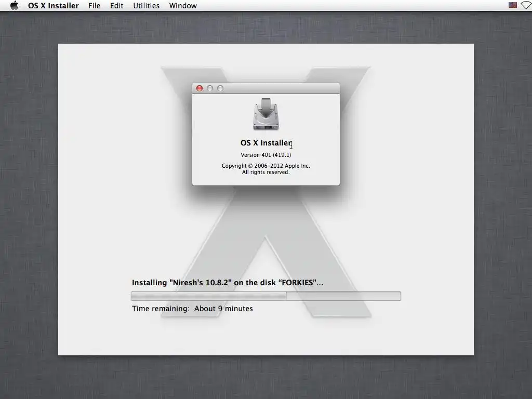This screenshot has height=399, width=532.
Task: Open the OS X Installer application menu
Action: 54,6
